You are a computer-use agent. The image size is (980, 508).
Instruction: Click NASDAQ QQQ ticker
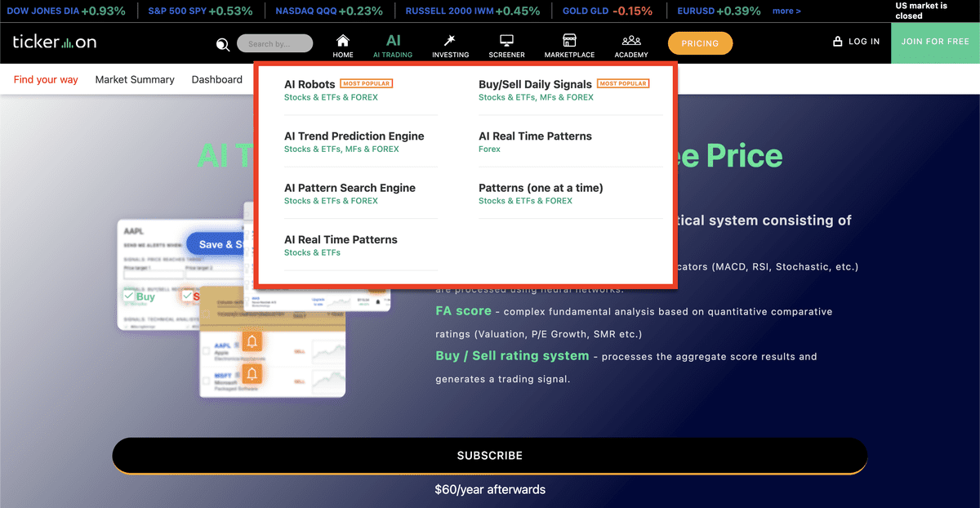click(329, 11)
